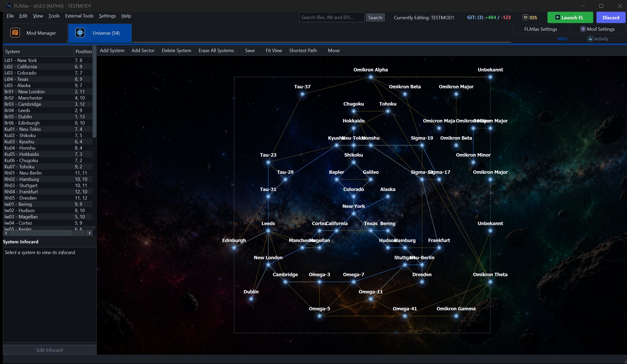Click the Save toolbar item

click(x=250, y=51)
